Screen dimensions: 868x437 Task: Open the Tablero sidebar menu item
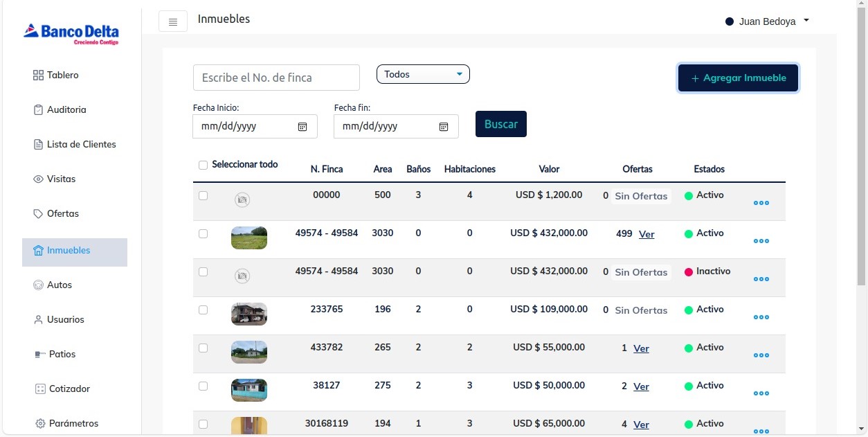[x=62, y=75]
